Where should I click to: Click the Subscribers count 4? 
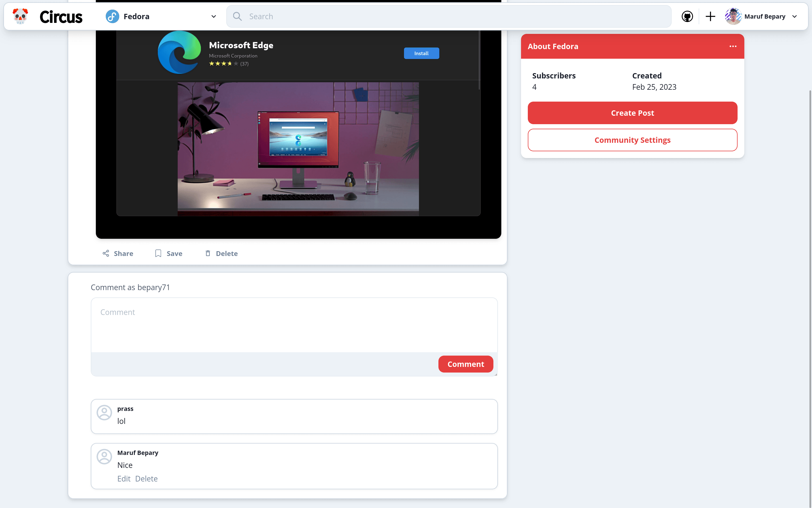[534, 87]
